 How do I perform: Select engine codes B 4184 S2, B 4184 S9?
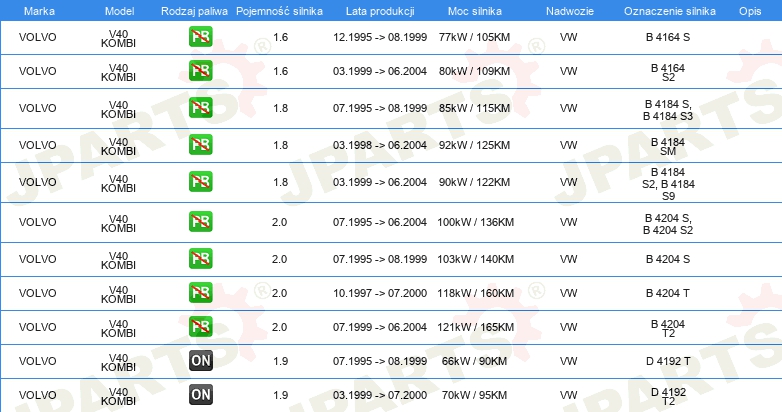click(x=668, y=184)
